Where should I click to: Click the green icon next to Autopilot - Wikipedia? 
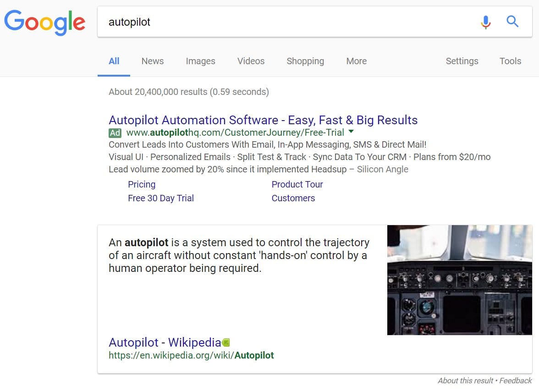point(226,342)
